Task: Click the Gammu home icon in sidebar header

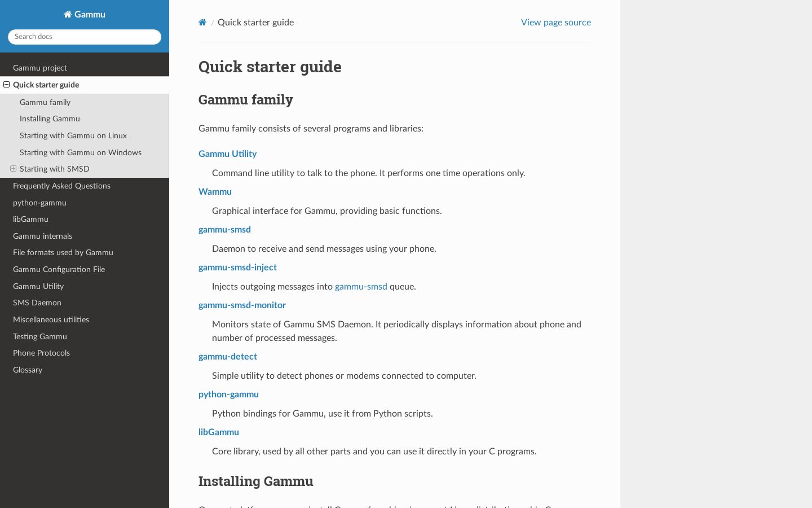Action: (x=68, y=15)
